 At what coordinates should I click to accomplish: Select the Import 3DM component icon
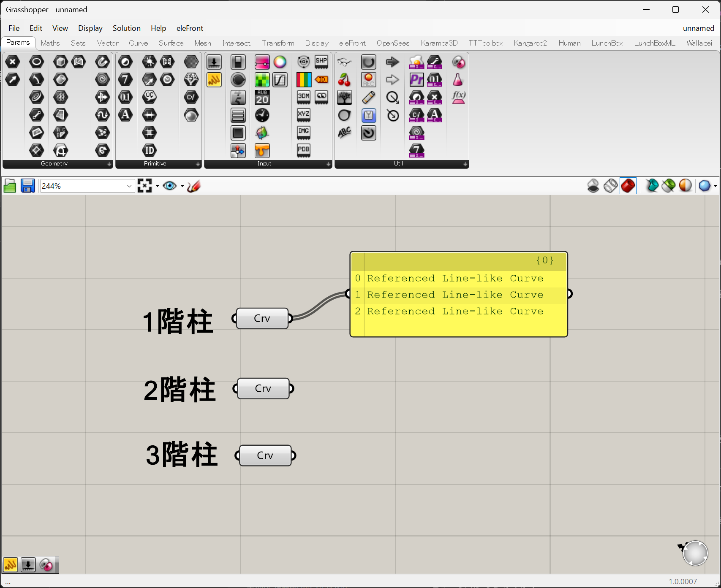(x=303, y=98)
